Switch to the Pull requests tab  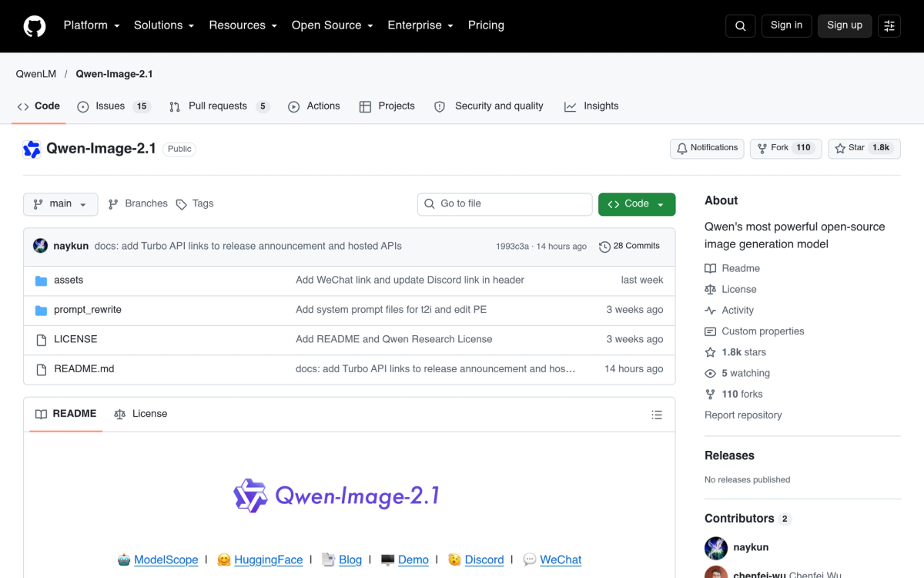[x=219, y=106]
